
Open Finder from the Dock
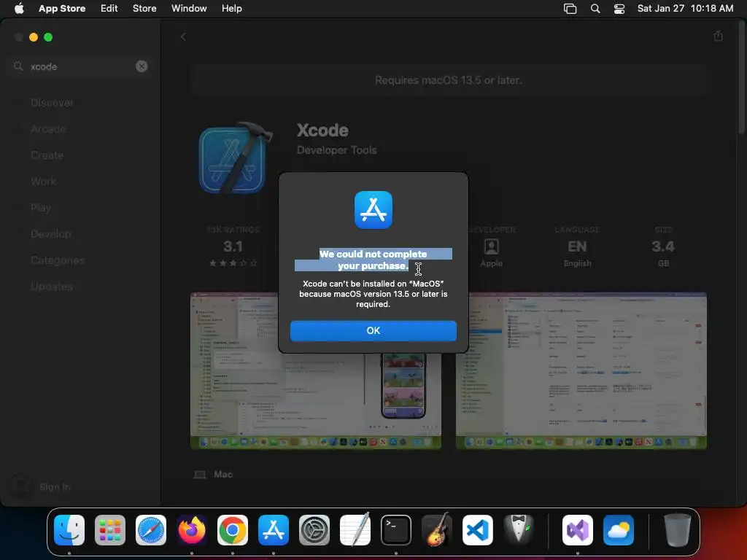pos(69,529)
